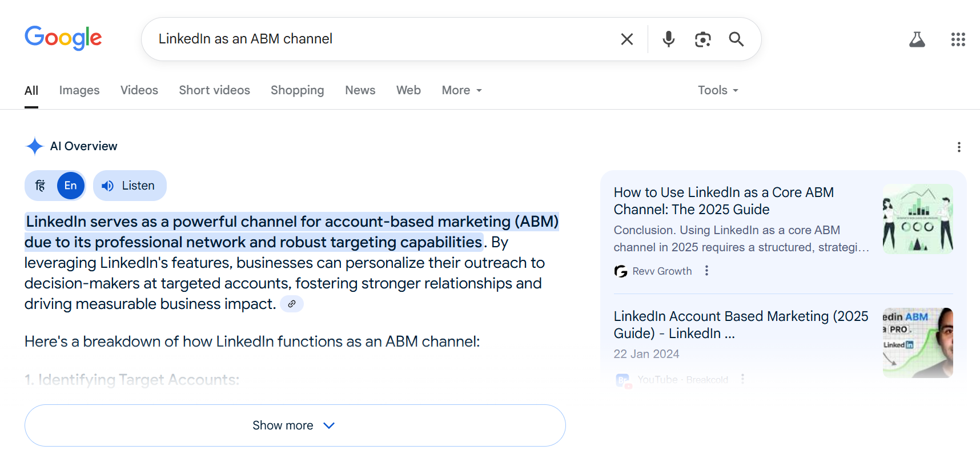Click the Revv Growth site icon
Screen dimensions: 980x458
click(x=620, y=271)
